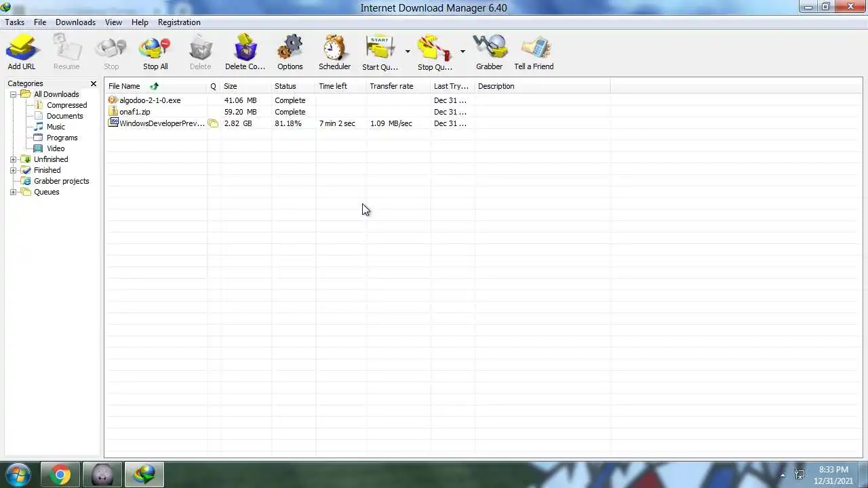Select the Music category
This screenshot has height=488, width=868.
pyautogui.click(x=56, y=127)
